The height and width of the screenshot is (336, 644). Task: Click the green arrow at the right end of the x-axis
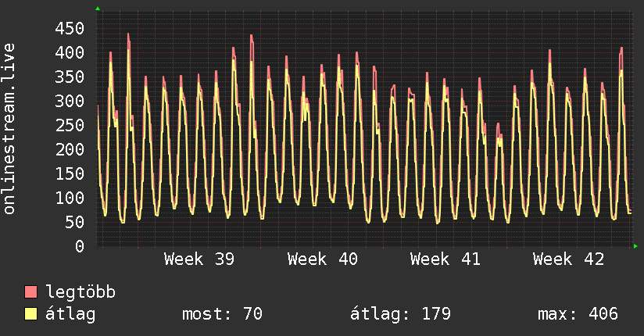click(635, 246)
